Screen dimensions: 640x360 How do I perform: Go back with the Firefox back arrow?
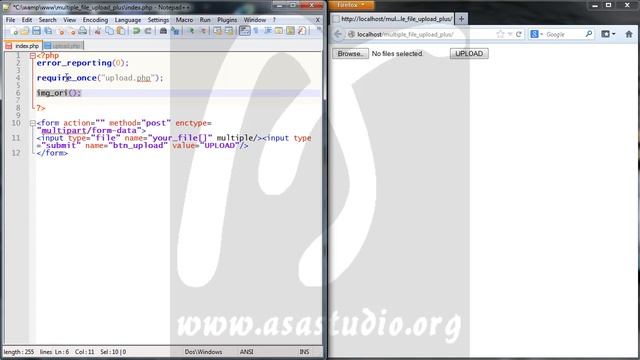338,34
